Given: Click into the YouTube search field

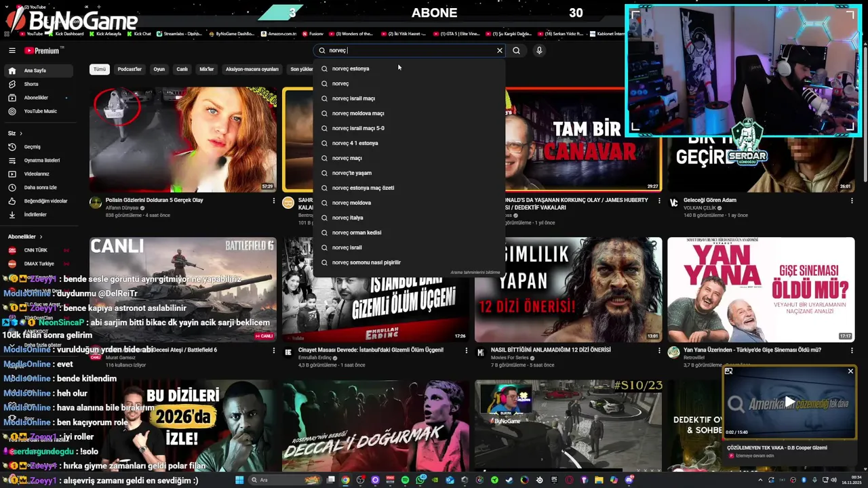Looking at the screenshot, I should click(x=410, y=50).
